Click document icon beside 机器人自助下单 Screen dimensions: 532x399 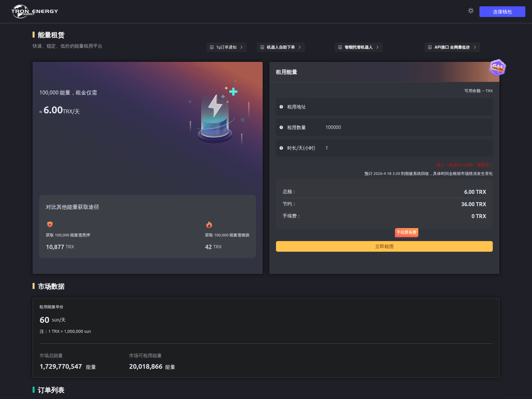point(262,47)
